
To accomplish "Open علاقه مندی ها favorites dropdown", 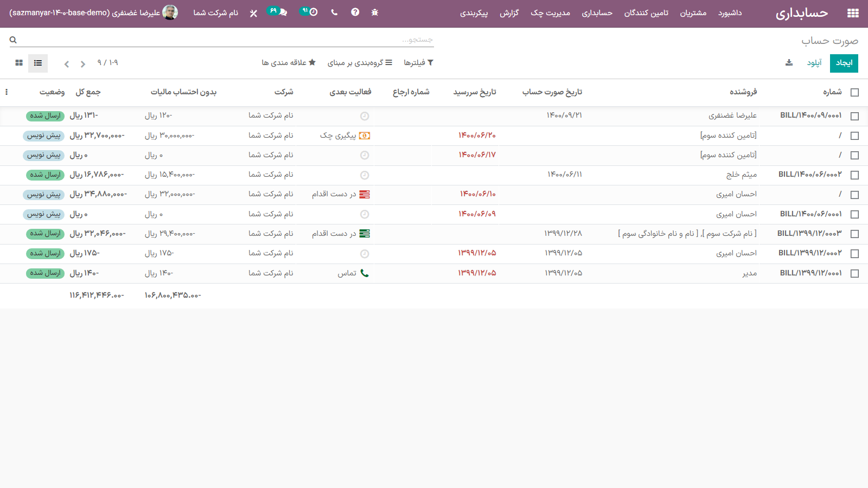I will (x=289, y=63).
